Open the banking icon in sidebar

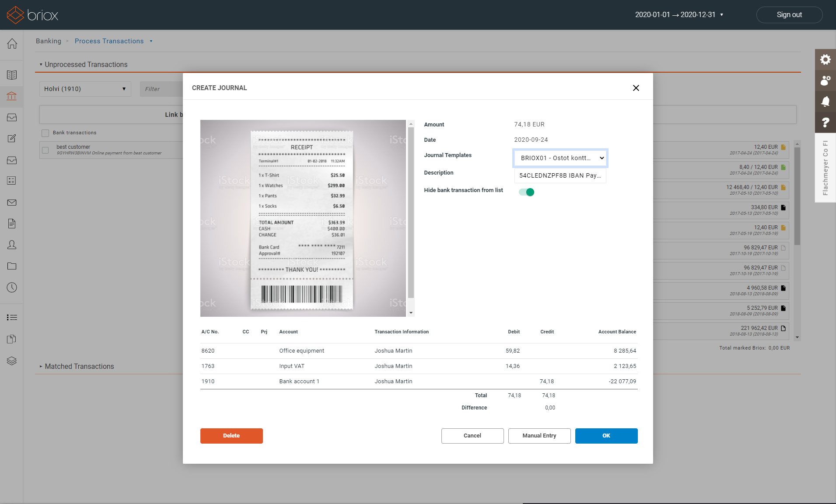point(12,96)
